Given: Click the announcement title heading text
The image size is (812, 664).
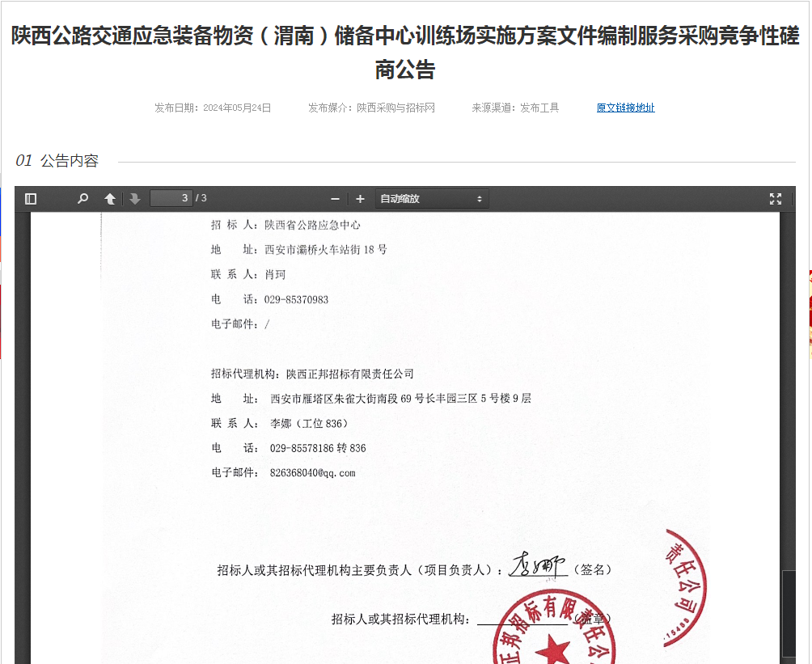Looking at the screenshot, I should (405, 53).
